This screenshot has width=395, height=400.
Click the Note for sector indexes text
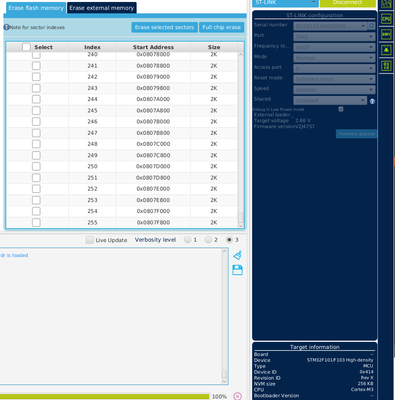[37, 27]
